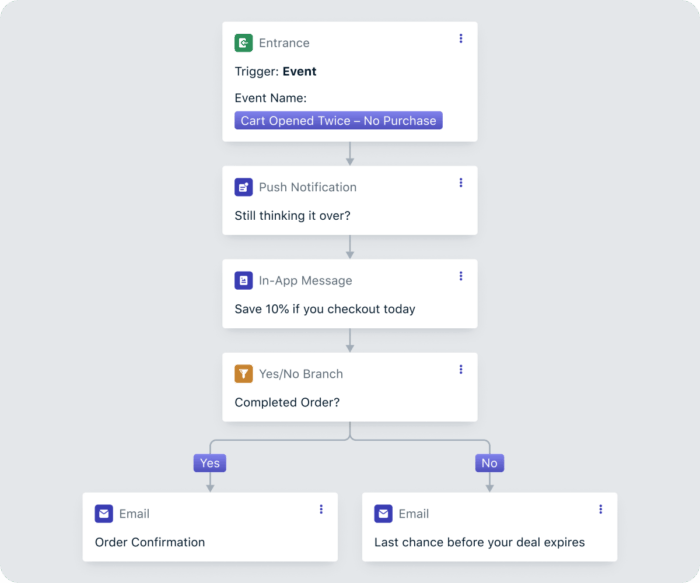Screen dimensions: 700x583
Task: Click the In-App Message step icon
Action: point(244,281)
